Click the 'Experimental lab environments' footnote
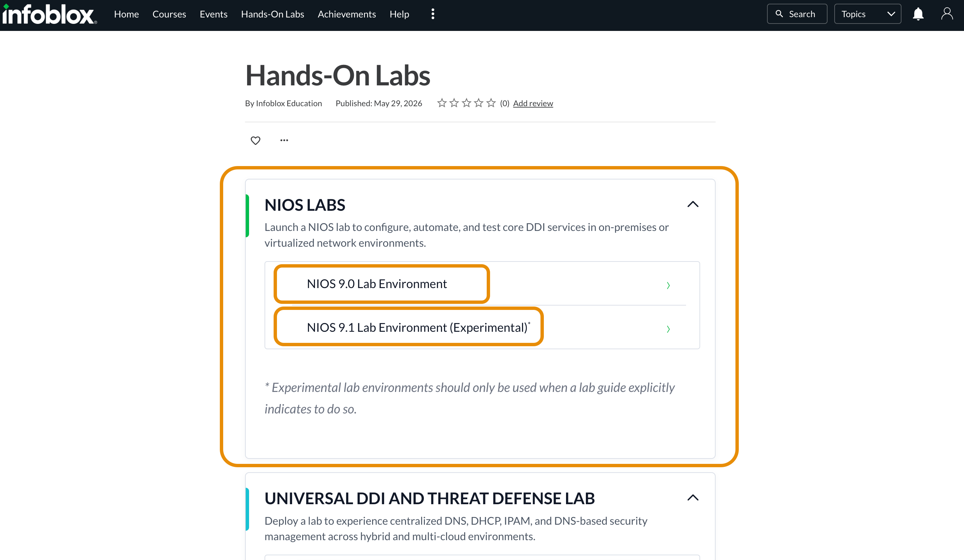964x560 pixels. click(x=470, y=398)
